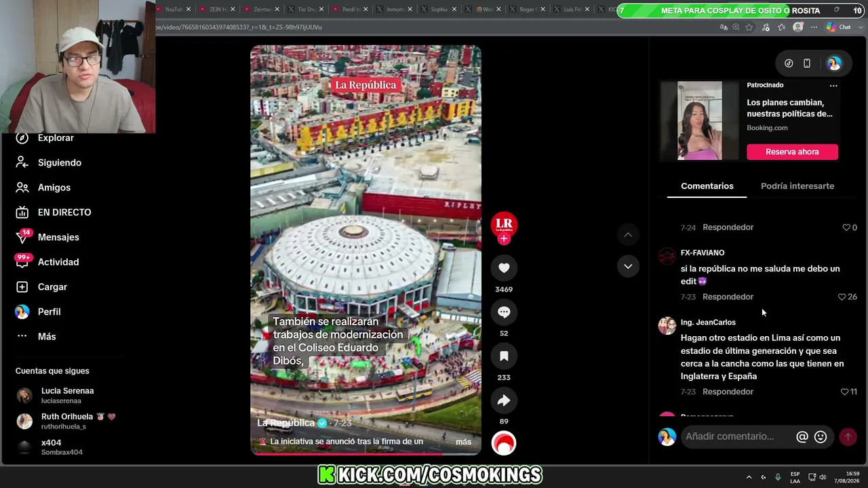The width and height of the screenshot is (868, 488).
Task: Open the Booking.com ad thumbnail
Action: pos(700,121)
